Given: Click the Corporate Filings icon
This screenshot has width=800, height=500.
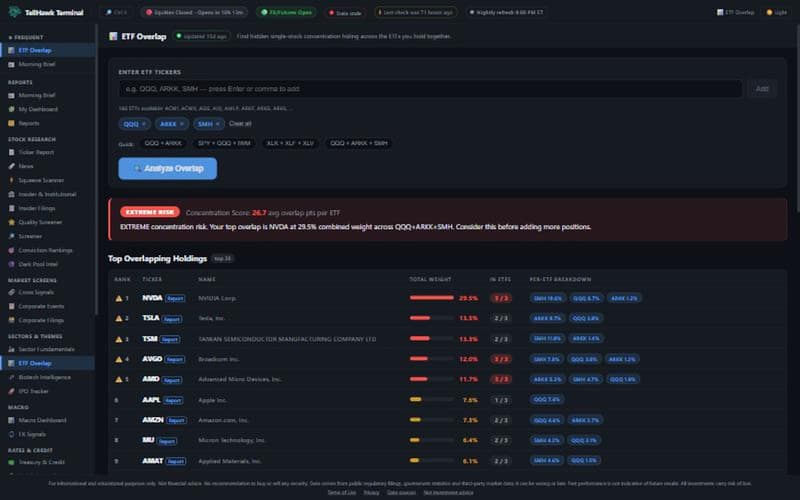Looking at the screenshot, I should pyautogui.click(x=11, y=320).
